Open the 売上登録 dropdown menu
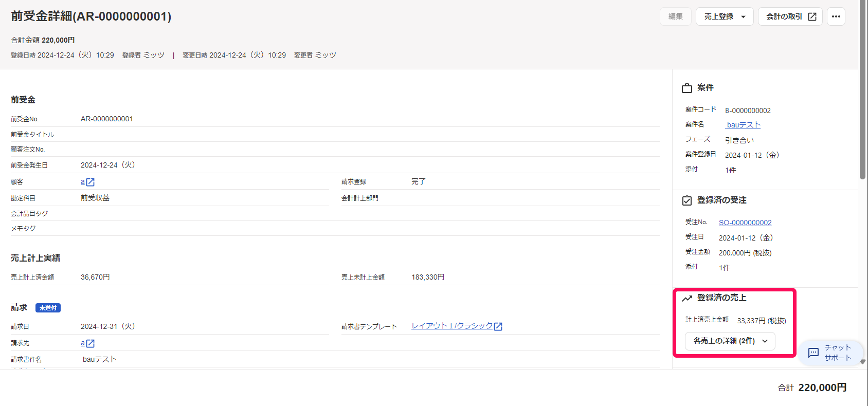Viewport: 868px width, 406px height. point(725,16)
